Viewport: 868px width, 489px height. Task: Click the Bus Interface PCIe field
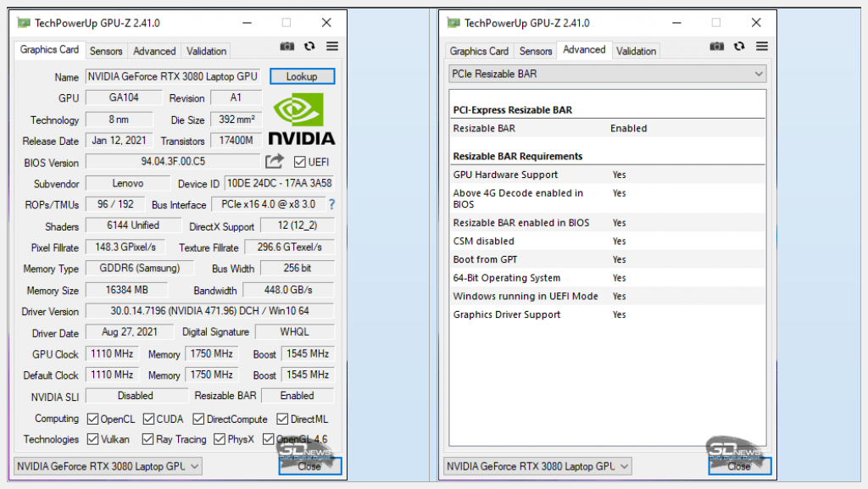click(x=269, y=204)
